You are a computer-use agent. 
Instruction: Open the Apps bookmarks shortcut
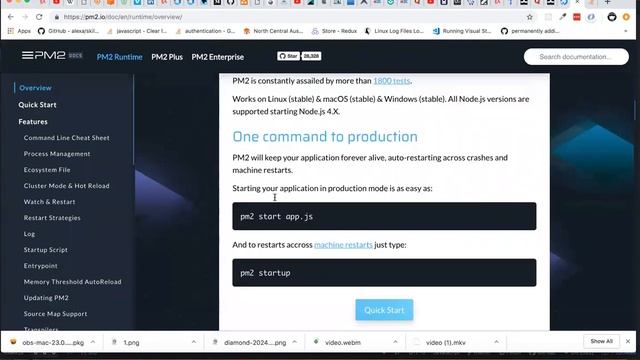point(19,31)
